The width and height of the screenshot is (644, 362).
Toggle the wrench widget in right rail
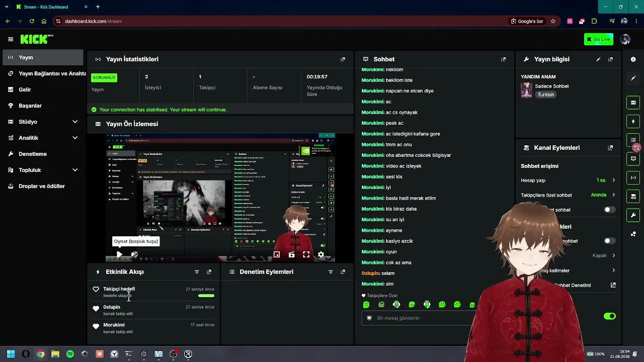[633, 215]
